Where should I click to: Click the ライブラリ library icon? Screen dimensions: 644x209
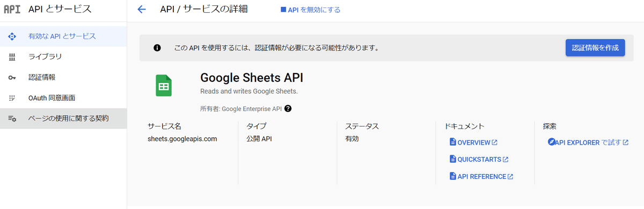click(12, 57)
